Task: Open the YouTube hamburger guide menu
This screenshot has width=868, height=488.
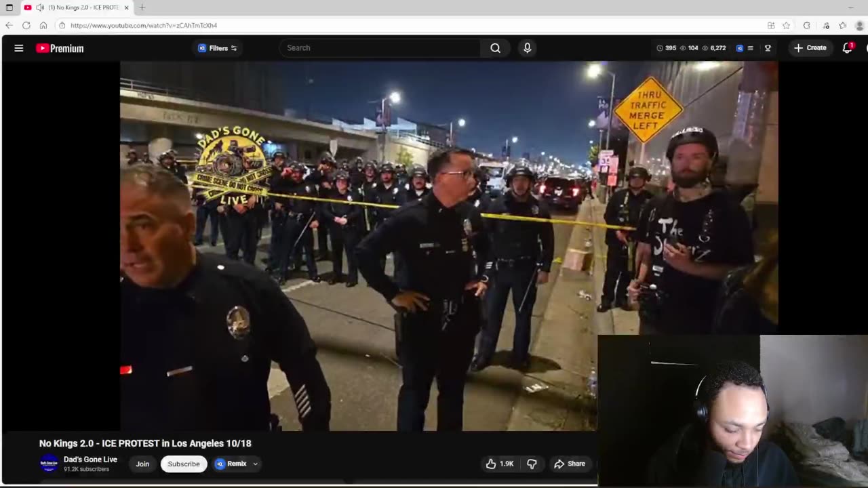Action: 19,48
